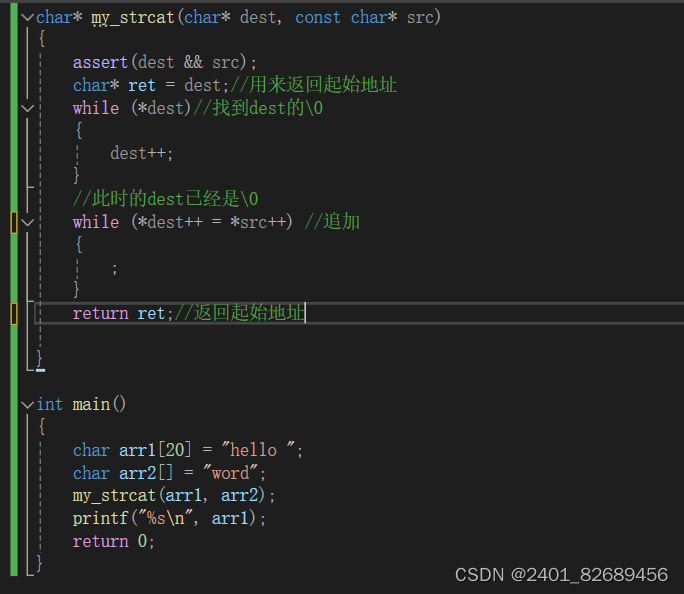684x594 pixels.
Task: Click the ret variable in char* ret line
Action: (142, 85)
